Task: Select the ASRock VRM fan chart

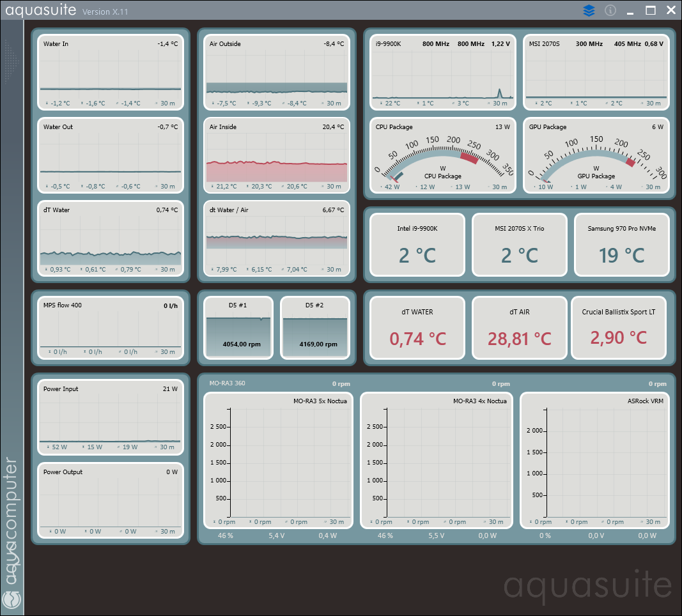Action: point(594,460)
